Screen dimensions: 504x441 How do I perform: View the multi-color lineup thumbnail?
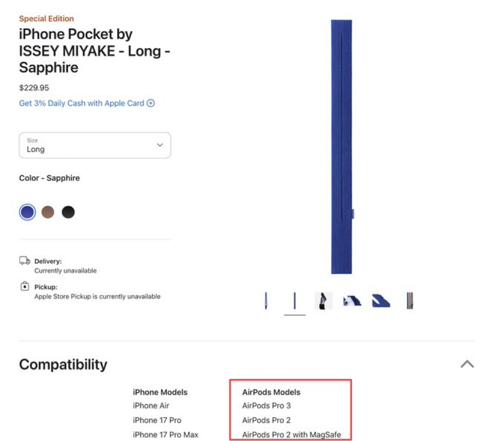click(410, 301)
